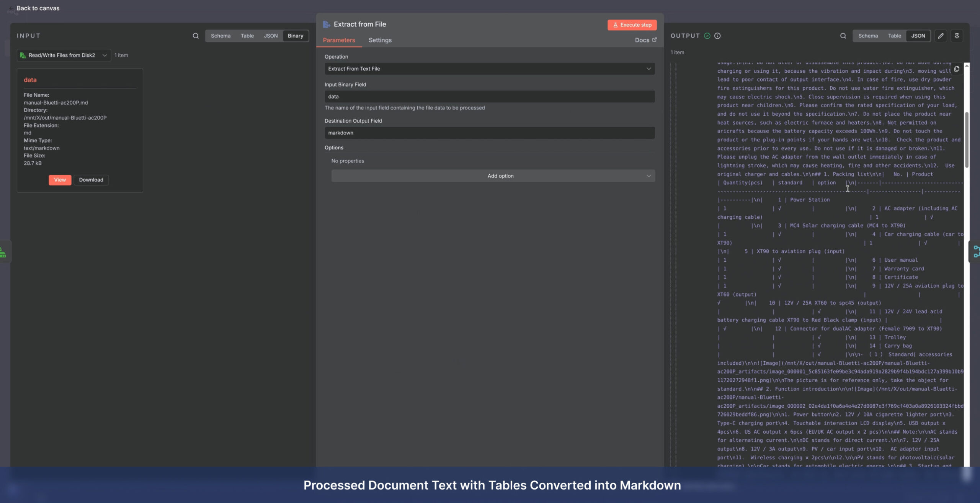Screen dimensions: 980x503
Task: Click the input panel search icon
Action: 196,36
